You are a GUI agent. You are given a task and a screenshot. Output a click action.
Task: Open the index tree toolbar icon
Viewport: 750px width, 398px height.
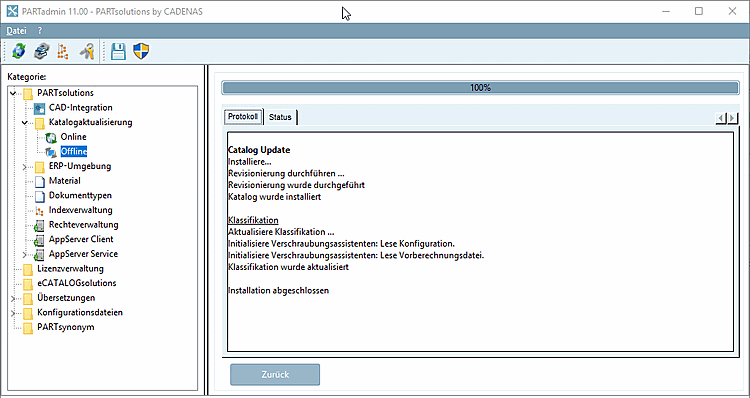[x=63, y=51]
